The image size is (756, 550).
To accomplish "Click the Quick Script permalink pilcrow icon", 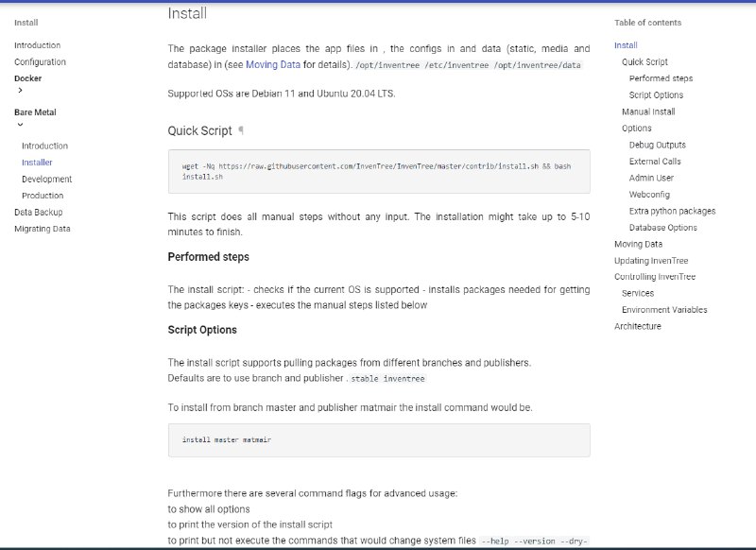I will coord(241,130).
